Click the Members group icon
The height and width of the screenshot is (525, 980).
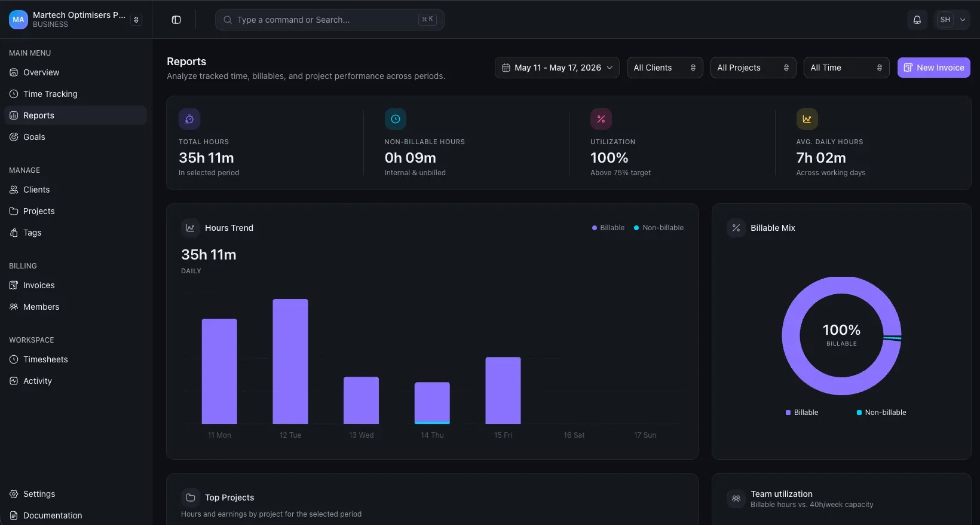(x=14, y=307)
